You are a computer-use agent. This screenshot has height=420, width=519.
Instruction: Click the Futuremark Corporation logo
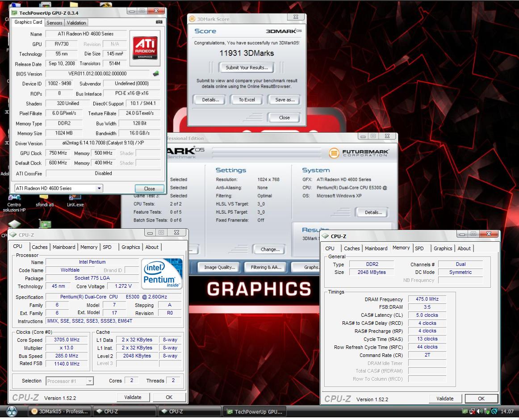[359, 153]
